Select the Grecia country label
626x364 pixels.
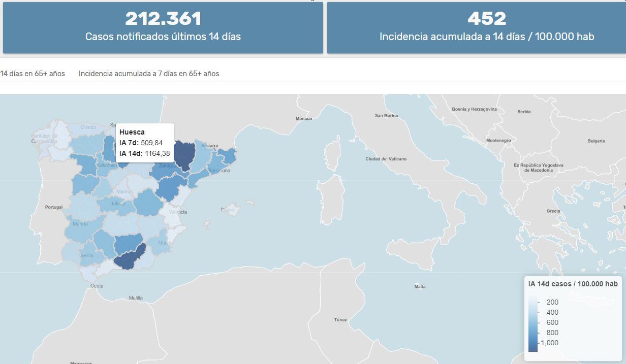[x=553, y=211]
